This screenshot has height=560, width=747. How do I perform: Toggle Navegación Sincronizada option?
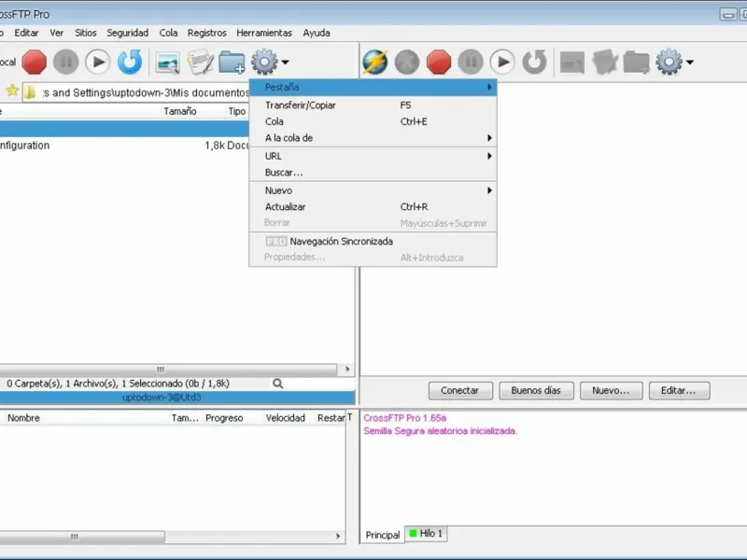click(x=373, y=242)
